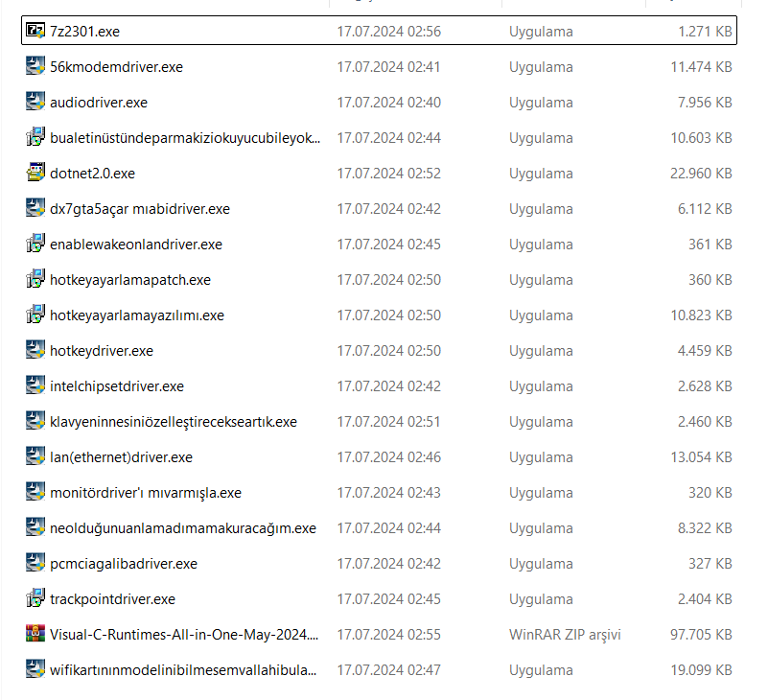The image size is (768, 700).
Task: Select the trackpointdriver.exe icon
Action: [x=35, y=598]
